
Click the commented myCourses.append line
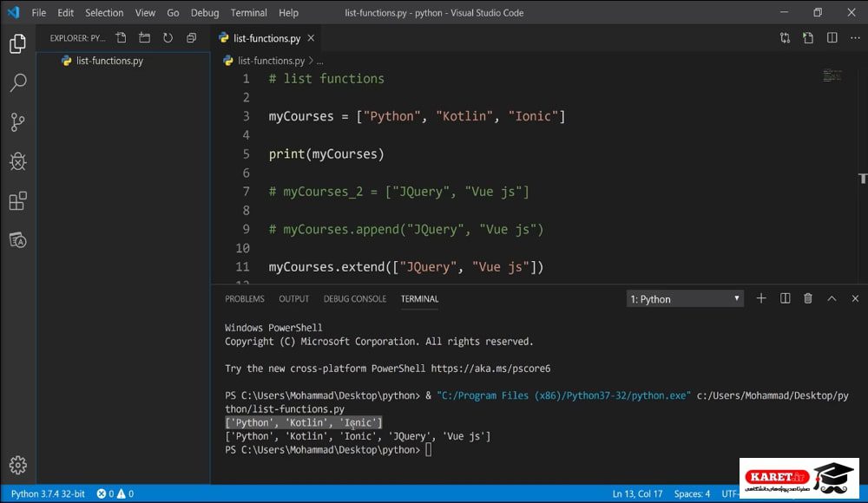point(405,230)
